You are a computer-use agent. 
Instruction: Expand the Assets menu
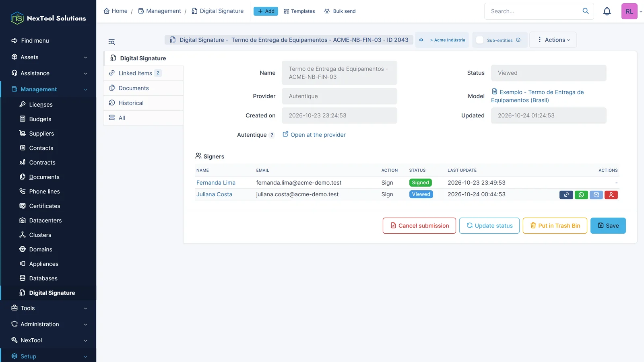tap(49, 57)
